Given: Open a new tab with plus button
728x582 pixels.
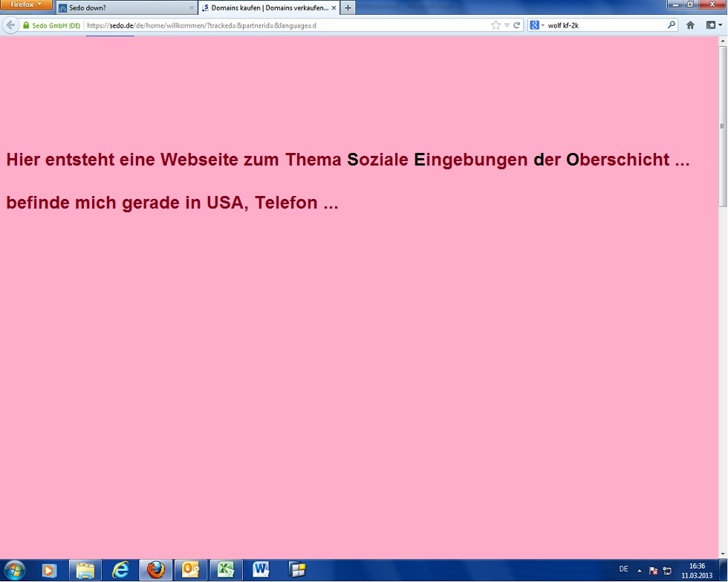Looking at the screenshot, I should click(x=348, y=8).
